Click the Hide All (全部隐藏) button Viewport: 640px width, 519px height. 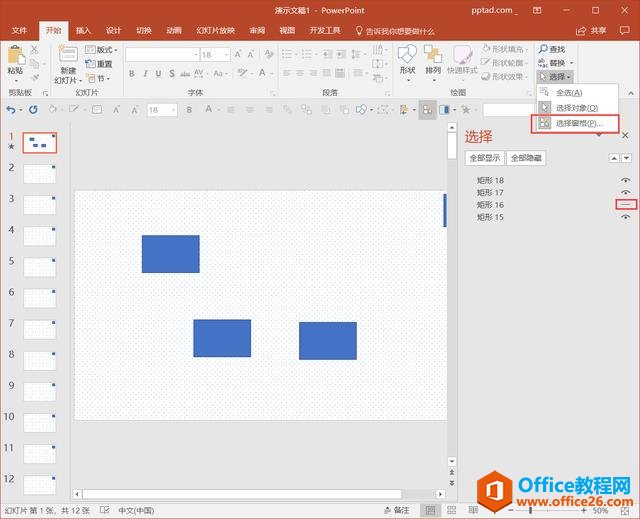pyautogui.click(x=526, y=158)
